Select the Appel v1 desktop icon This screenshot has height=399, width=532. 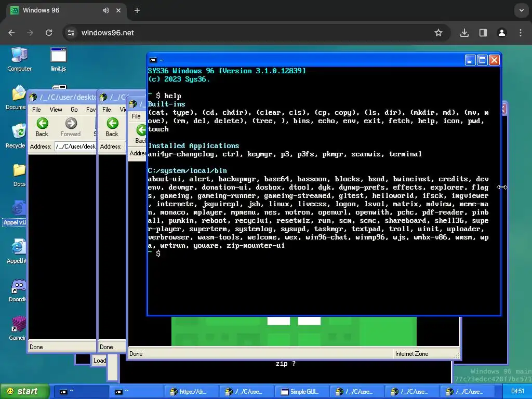pyautogui.click(x=15, y=213)
